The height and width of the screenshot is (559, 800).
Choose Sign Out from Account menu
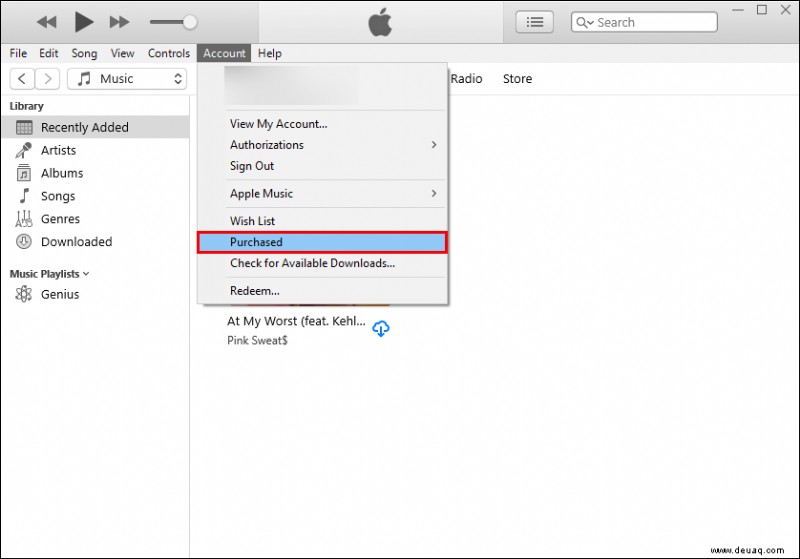322,166
